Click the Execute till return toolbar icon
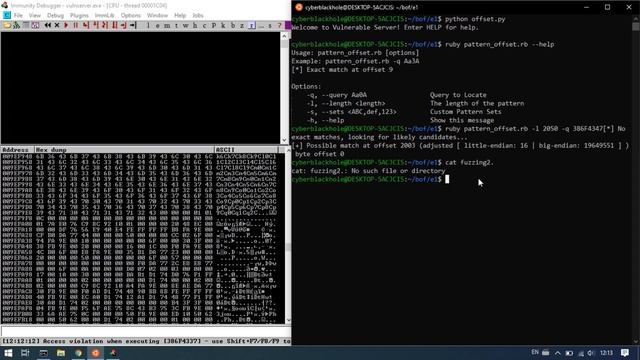Screen dimensions: 640x360 [124, 25]
